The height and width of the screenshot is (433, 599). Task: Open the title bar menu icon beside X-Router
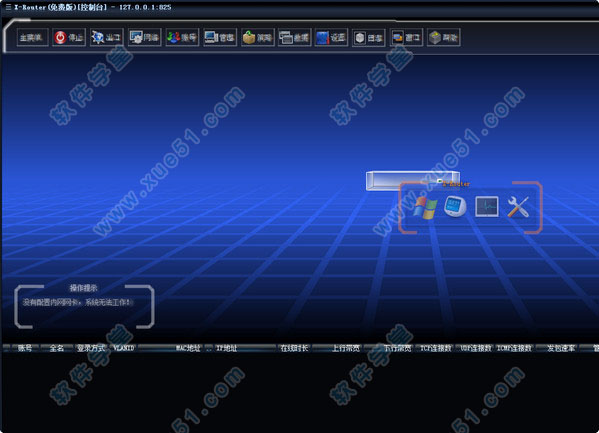click(8, 7)
